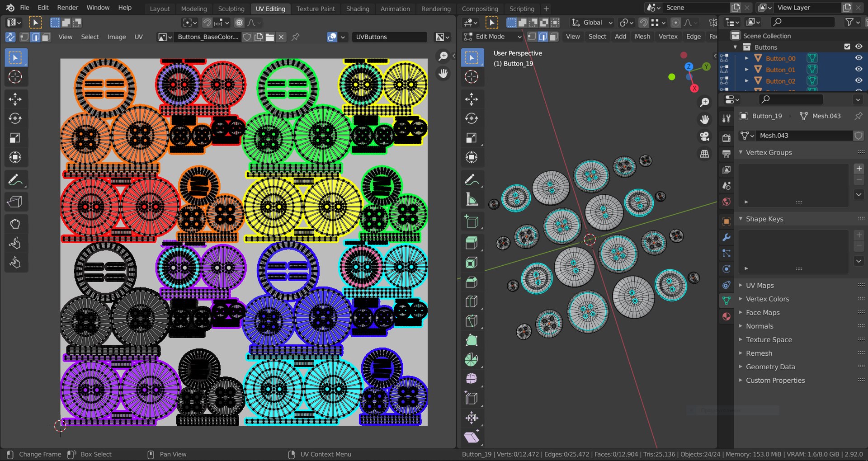Select the UV Relax sculpt tool

pos(15,243)
